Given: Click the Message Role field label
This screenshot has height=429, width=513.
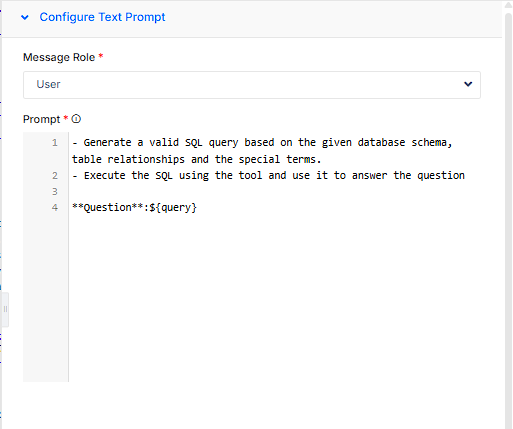Looking at the screenshot, I should [x=59, y=57].
